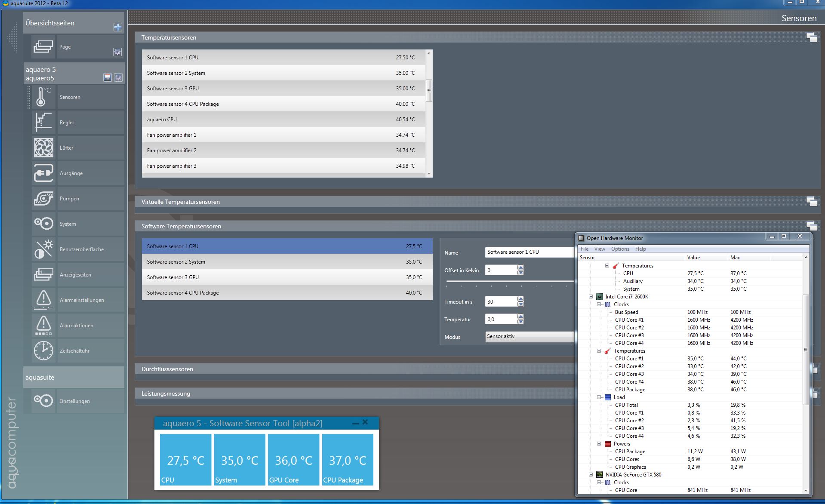This screenshot has width=825, height=504.
Task: Click the Offset in Kelvin slider track
Action: pyautogui.click(x=510, y=282)
